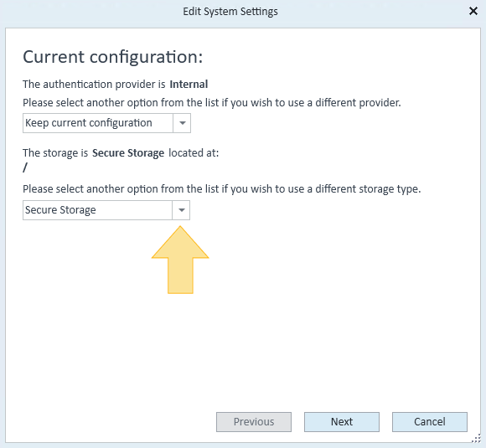Screen dimensions: 486x448
Task: Click the yellow upward arrow annotation
Action: coord(180,260)
